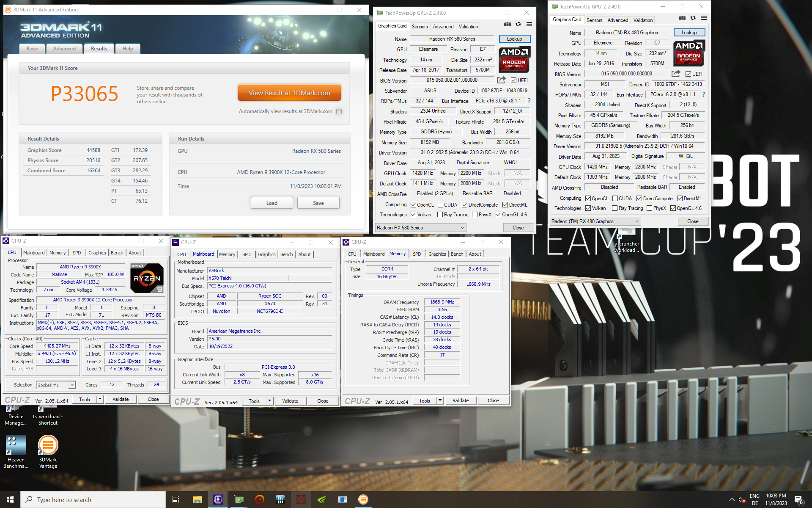Click Lookup in the RX 580 GPU-Z window

[514, 39]
